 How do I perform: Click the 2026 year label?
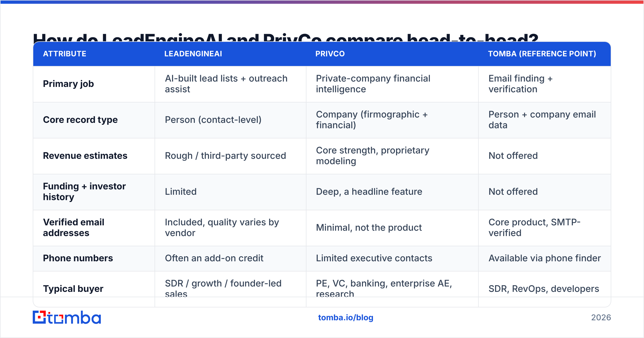pyautogui.click(x=601, y=318)
